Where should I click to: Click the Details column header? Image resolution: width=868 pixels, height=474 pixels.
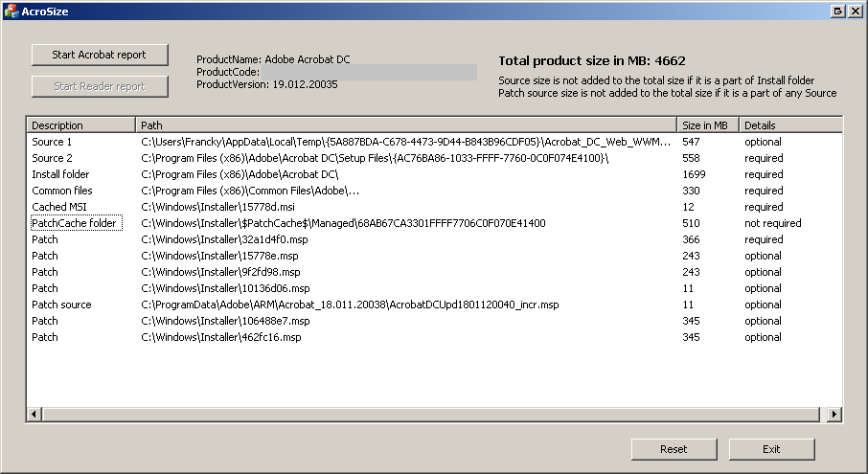(x=789, y=125)
